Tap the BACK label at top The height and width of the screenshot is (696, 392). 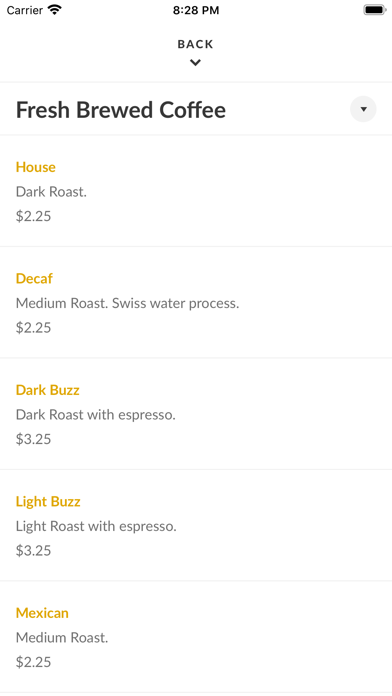click(x=195, y=44)
